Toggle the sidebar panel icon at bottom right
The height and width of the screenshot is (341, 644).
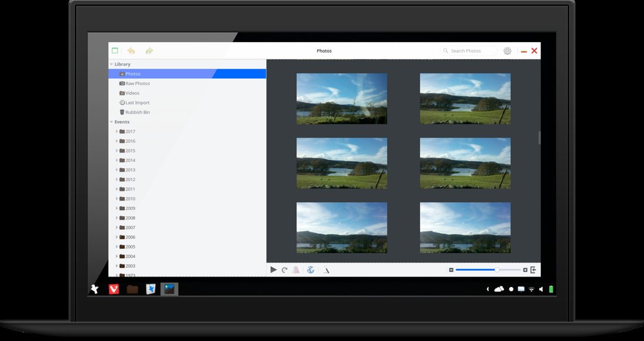(533, 270)
